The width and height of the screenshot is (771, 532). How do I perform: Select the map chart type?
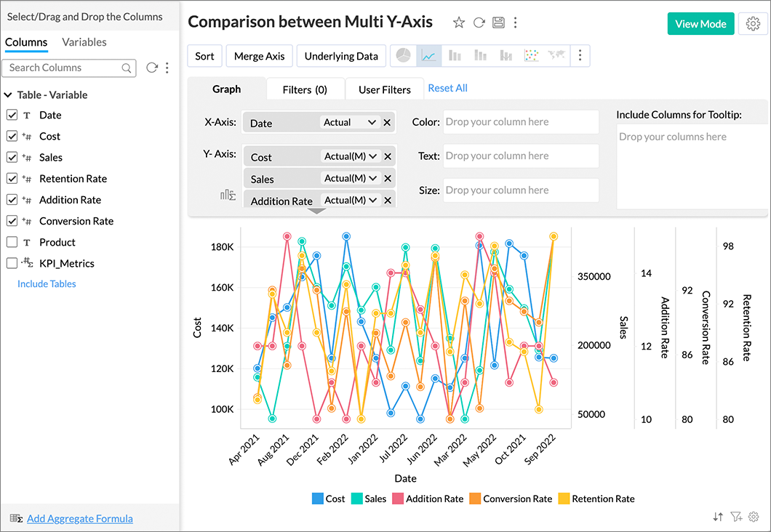556,55
